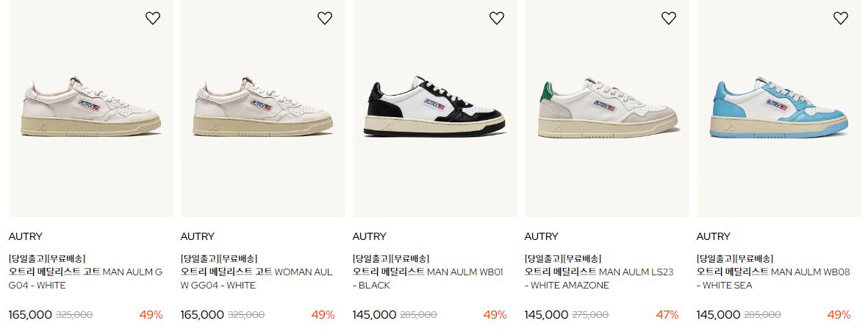The height and width of the screenshot is (329, 868).
Task: Click AUTRY brand label over WB01 Black
Action: click(x=369, y=236)
